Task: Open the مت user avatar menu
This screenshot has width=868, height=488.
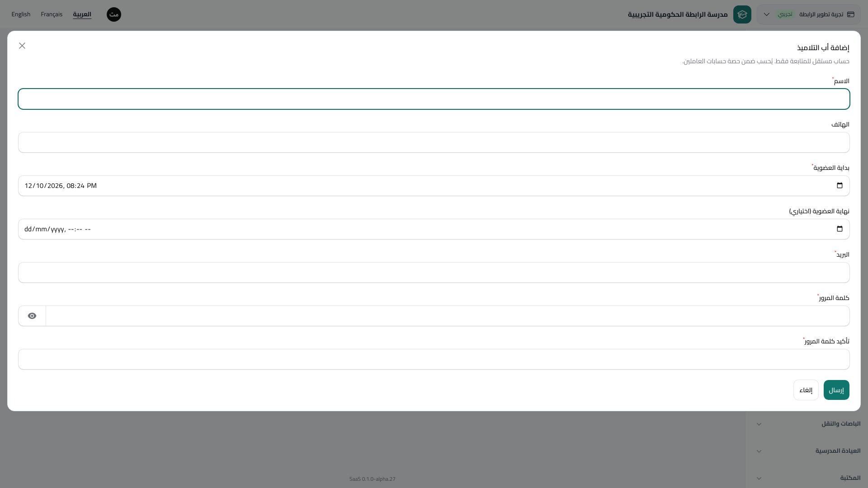Action: [114, 14]
